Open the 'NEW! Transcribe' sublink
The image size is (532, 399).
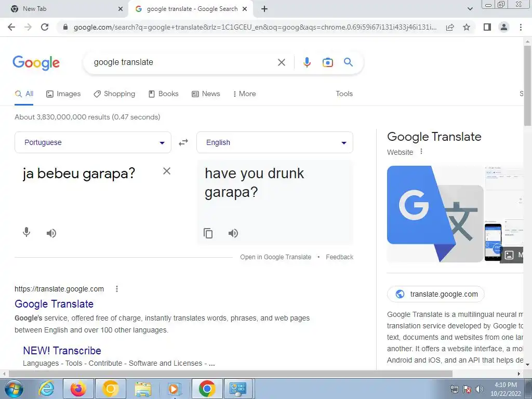coord(62,351)
